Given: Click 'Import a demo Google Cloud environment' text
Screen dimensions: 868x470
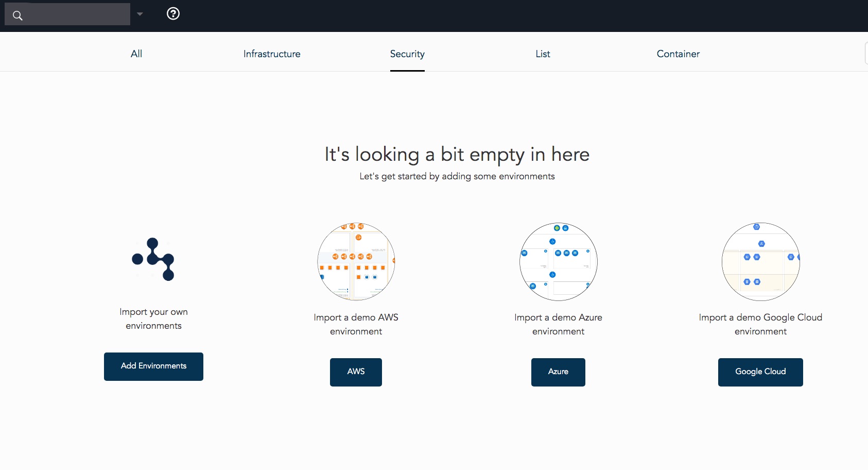Looking at the screenshot, I should click(760, 324).
